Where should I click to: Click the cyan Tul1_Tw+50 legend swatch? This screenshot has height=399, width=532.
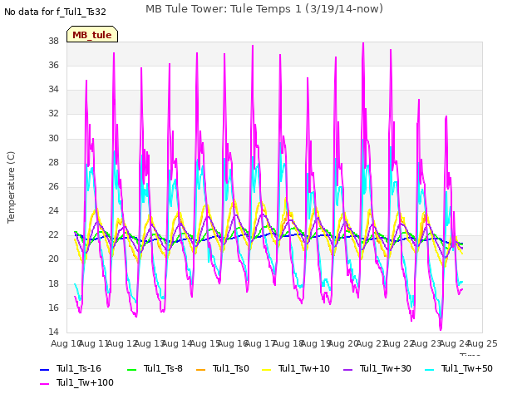pyautogui.click(x=430, y=369)
